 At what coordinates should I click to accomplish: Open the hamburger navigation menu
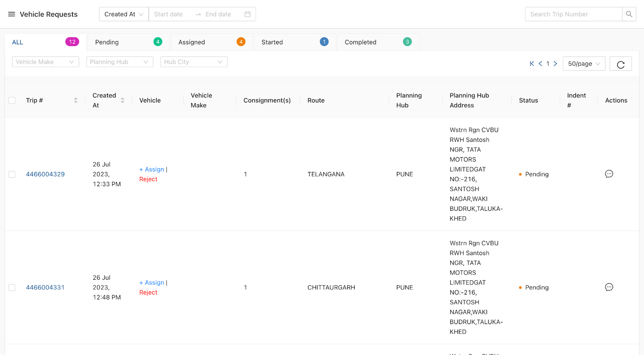coord(12,14)
